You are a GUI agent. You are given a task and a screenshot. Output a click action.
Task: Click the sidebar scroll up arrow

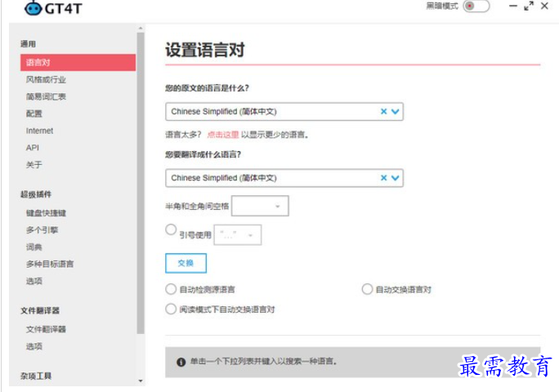[141, 28]
